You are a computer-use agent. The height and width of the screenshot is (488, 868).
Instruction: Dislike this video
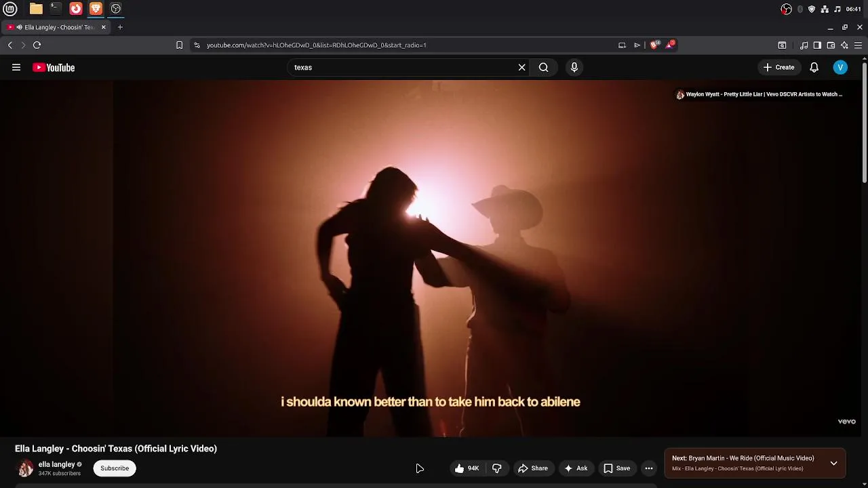point(497,468)
